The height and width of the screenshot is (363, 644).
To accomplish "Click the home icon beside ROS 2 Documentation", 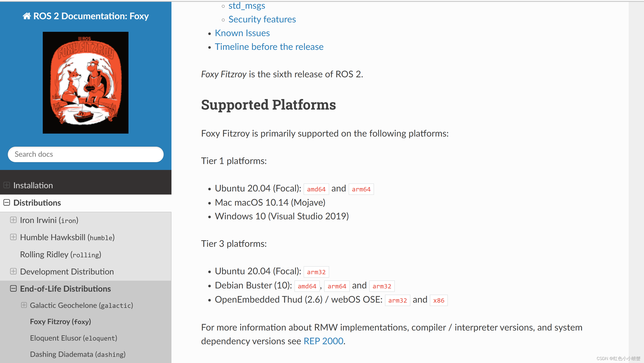I will click(27, 16).
